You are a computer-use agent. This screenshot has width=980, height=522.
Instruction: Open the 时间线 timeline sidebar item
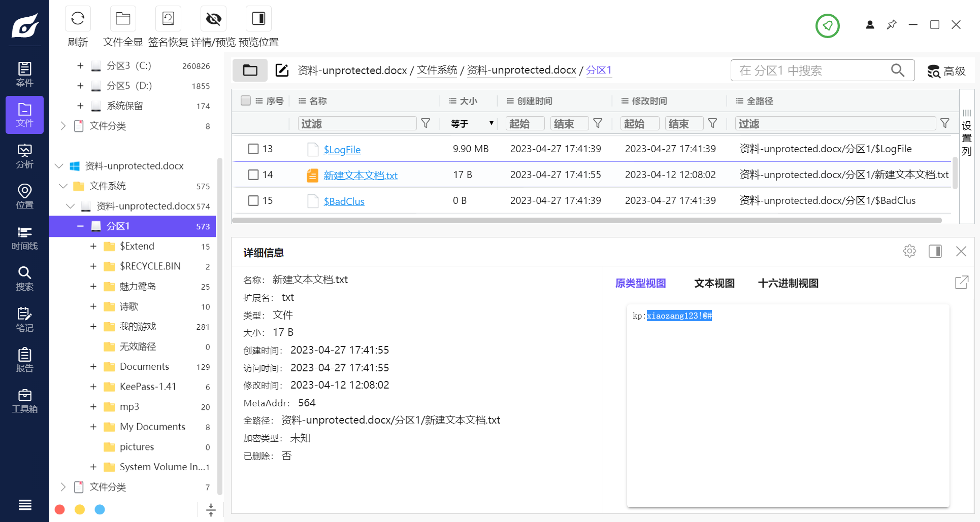point(24,237)
